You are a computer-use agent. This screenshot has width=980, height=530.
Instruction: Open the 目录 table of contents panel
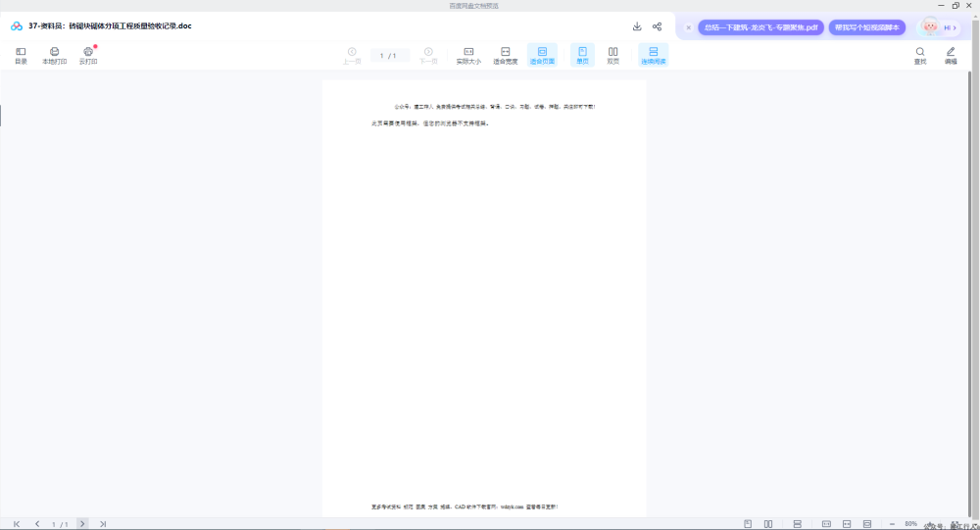click(21, 56)
